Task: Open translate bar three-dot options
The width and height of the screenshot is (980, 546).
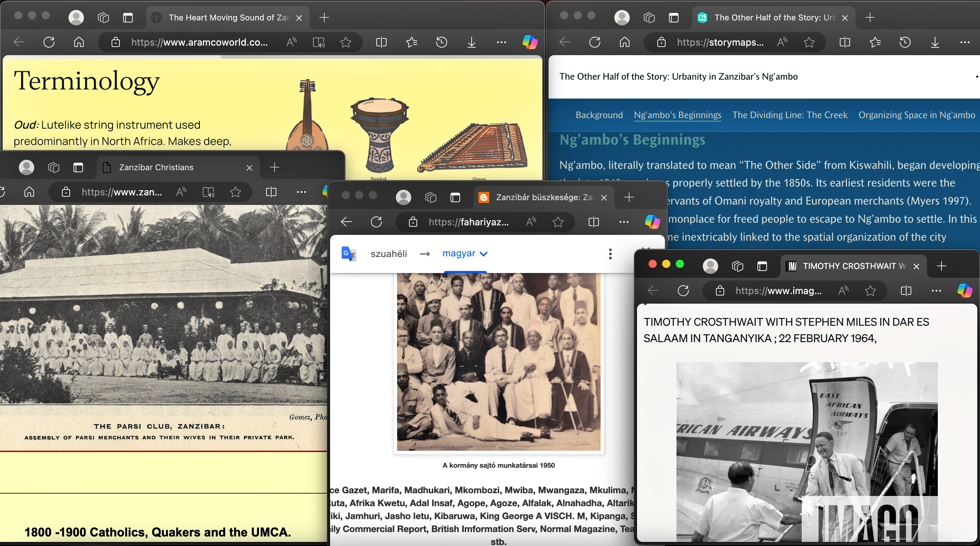Action: [610, 254]
